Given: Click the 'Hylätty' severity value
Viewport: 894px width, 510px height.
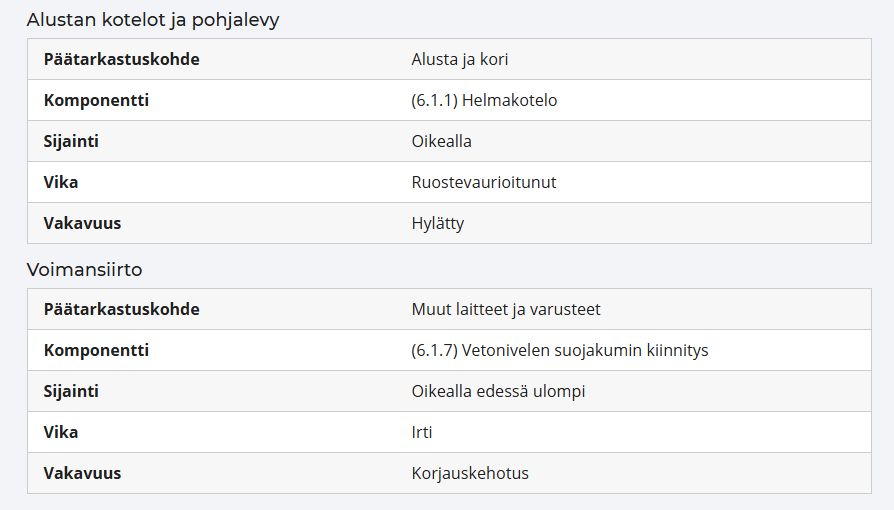Looking at the screenshot, I should coord(437,224).
